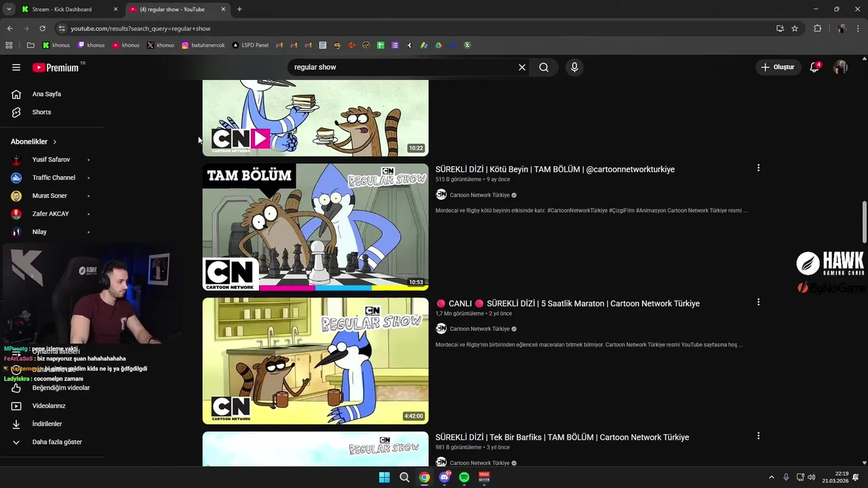868x488 pixels.
Task: Open the account avatar menu
Action: tap(840, 67)
